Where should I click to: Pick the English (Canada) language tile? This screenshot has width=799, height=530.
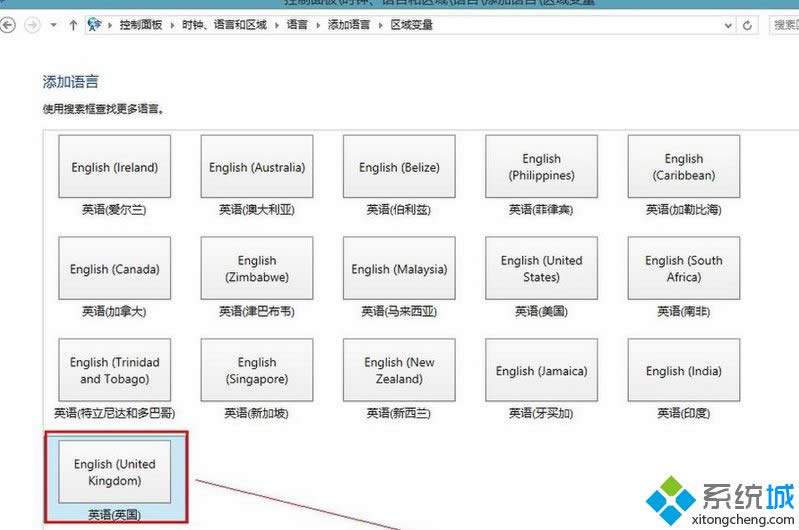coord(114,269)
